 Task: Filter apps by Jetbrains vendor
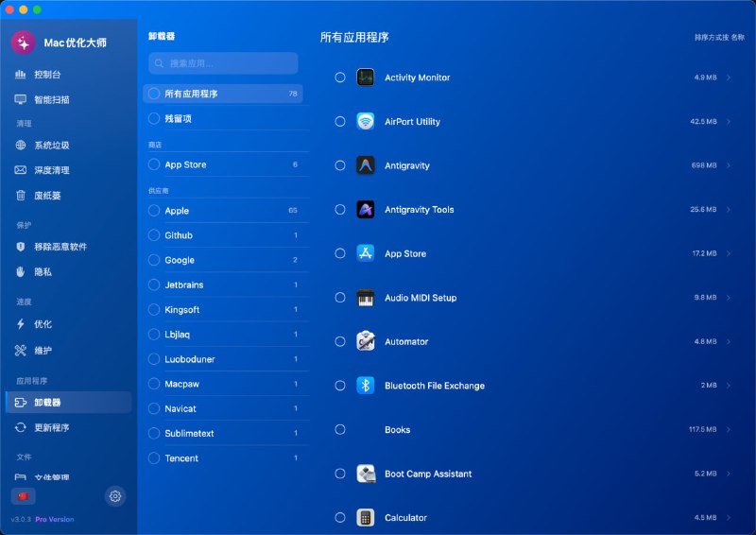click(223, 285)
